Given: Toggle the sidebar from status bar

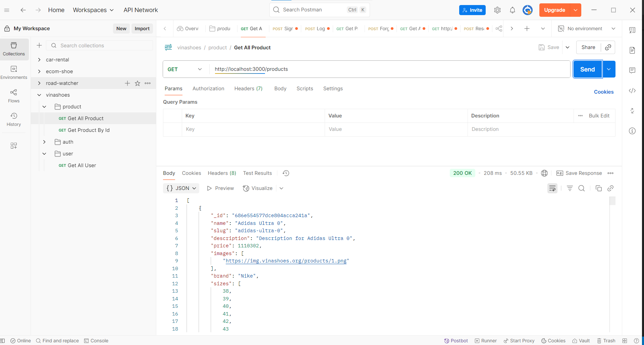Looking at the screenshot, I should point(3,341).
